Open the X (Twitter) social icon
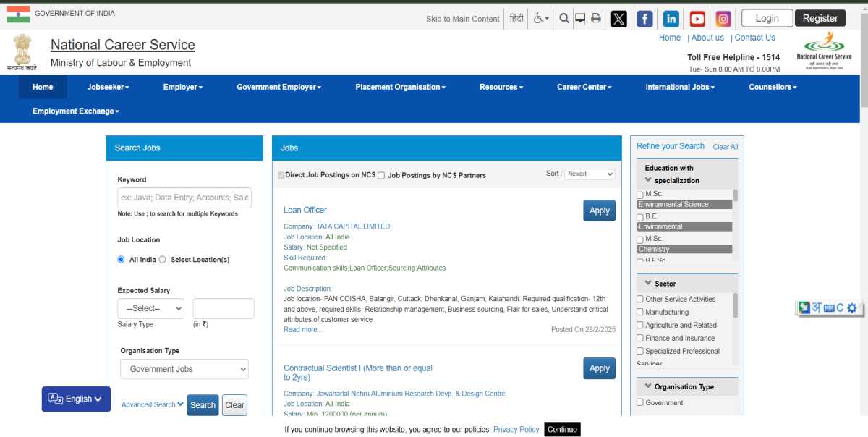 click(x=618, y=19)
